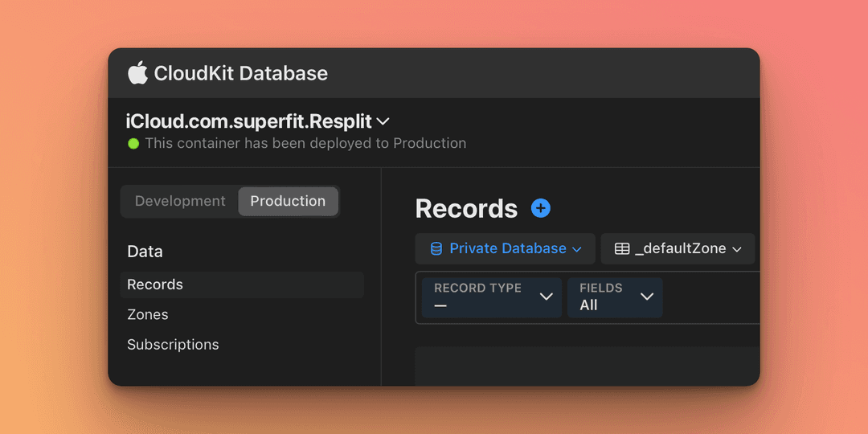
Task: Click the blue plus add record icon
Action: (541, 208)
